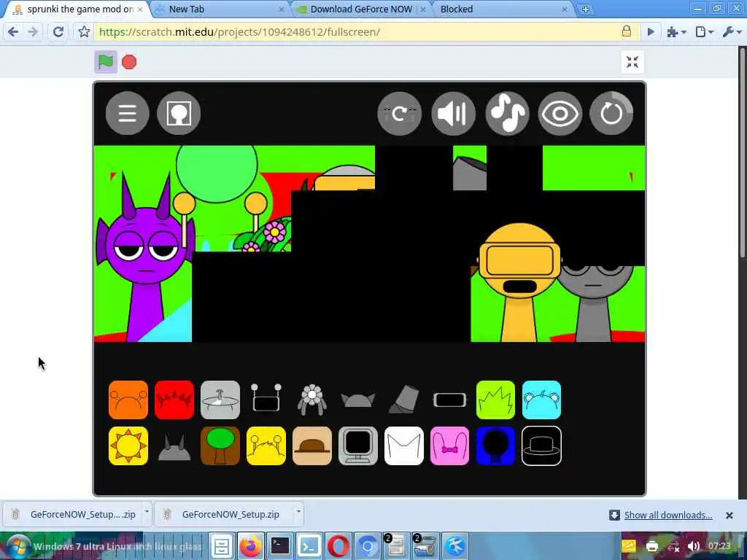Select the black visor goggles icon
The height and width of the screenshot is (560, 747).
449,400
